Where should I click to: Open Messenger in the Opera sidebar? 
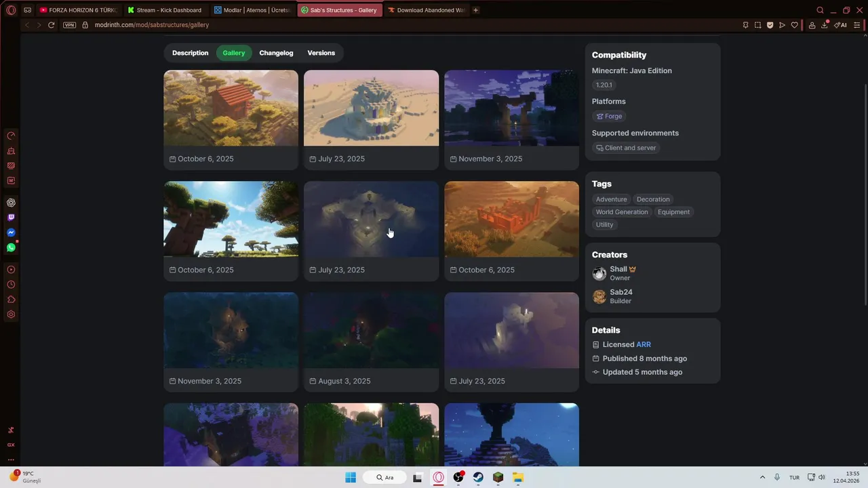coord(11,232)
